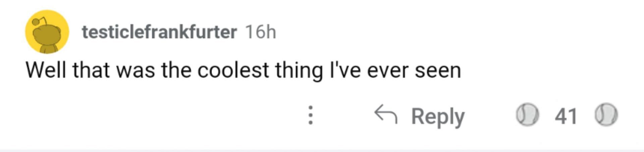Toggle downvote on testiclefrankfurter's comment
The height and width of the screenshot is (152, 644).
[606, 115]
